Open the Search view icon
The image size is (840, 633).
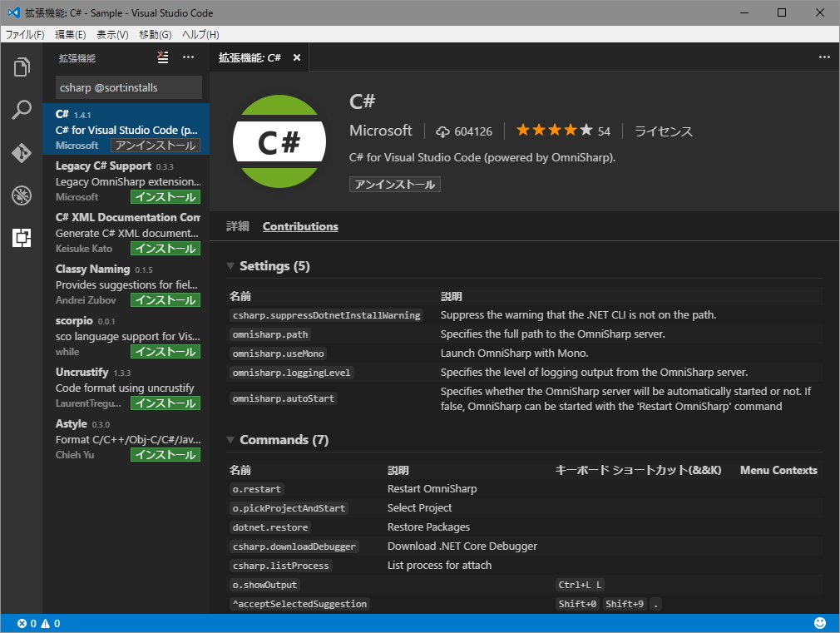click(x=22, y=110)
